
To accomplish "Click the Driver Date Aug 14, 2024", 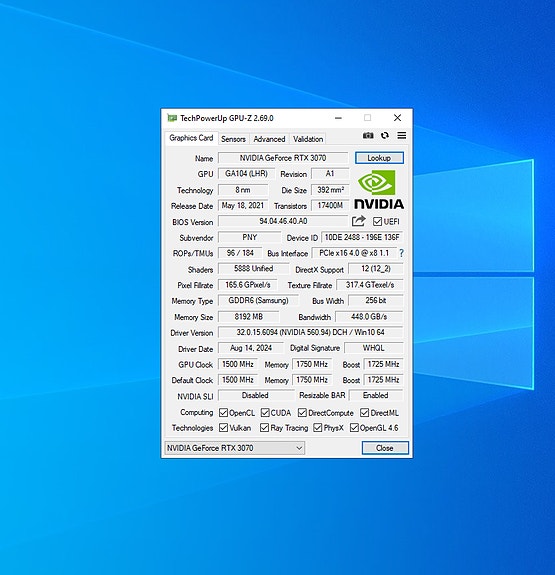I will 251,348.
